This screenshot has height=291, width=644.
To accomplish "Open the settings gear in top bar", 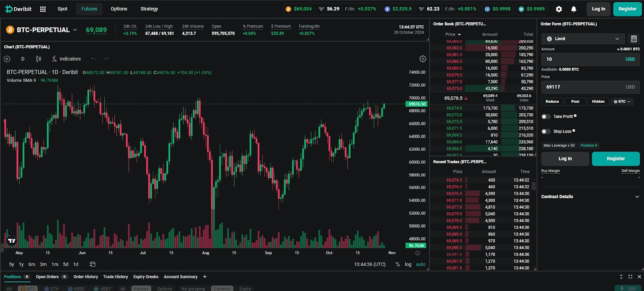I will [x=559, y=9].
